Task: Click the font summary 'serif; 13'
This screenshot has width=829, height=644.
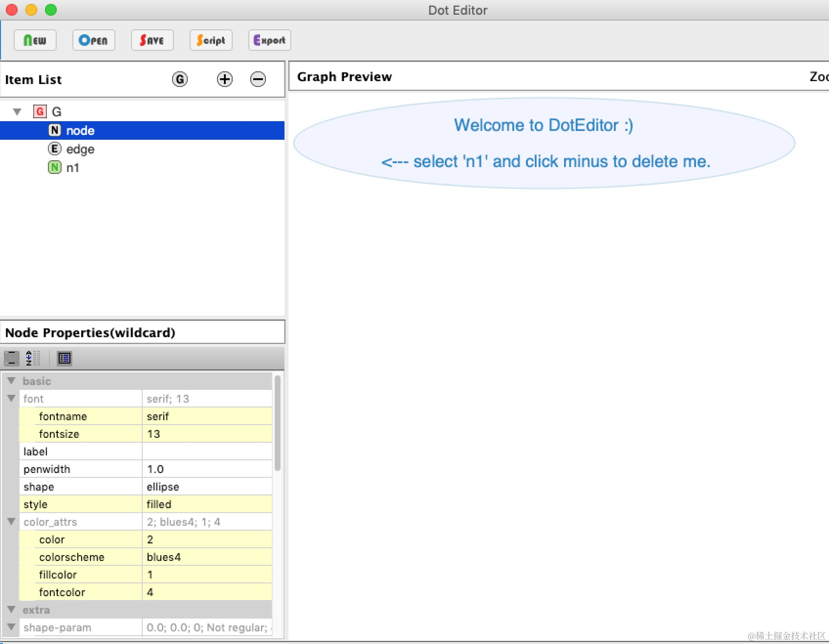Action: click(168, 399)
